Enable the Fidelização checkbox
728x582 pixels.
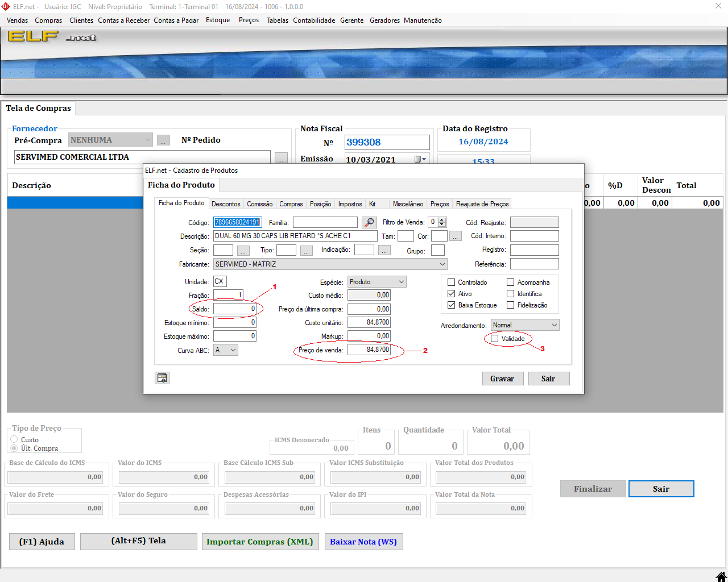click(x=511, y=305)
